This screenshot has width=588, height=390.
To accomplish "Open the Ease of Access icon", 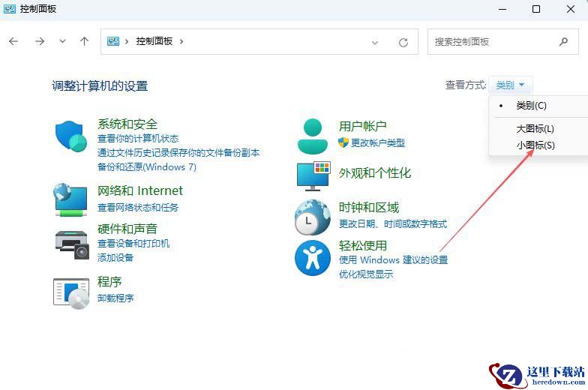I will (x=313, y=258).
